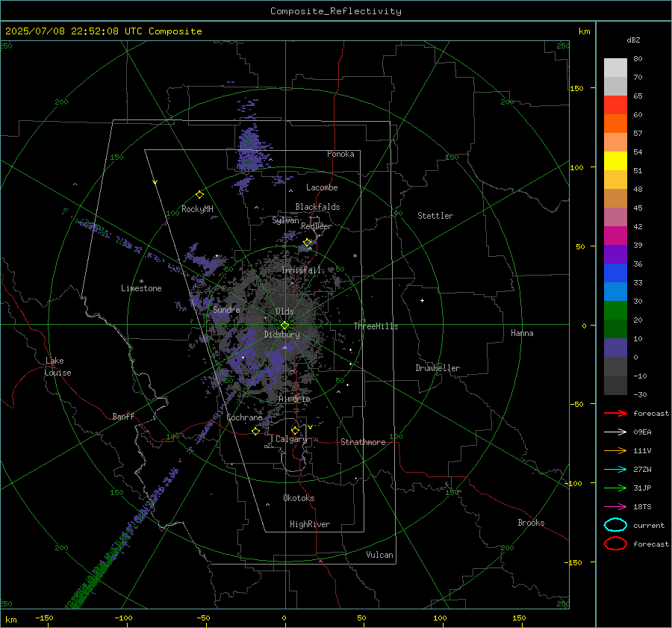Image resolution: width=672 pixels, height=628 pixels.
Task: Select the Olds label near the radar center
Action: pos(284,311)
